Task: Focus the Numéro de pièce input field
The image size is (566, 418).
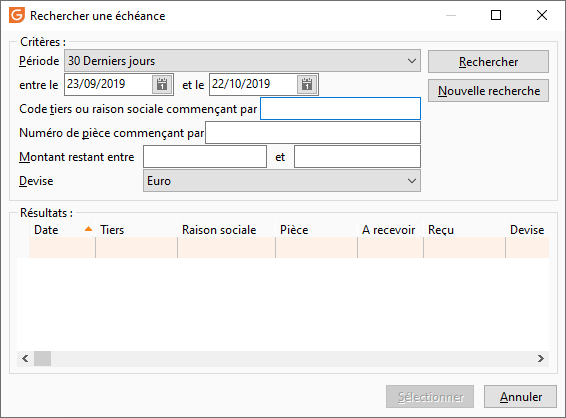Action: [x=313, y=132]
